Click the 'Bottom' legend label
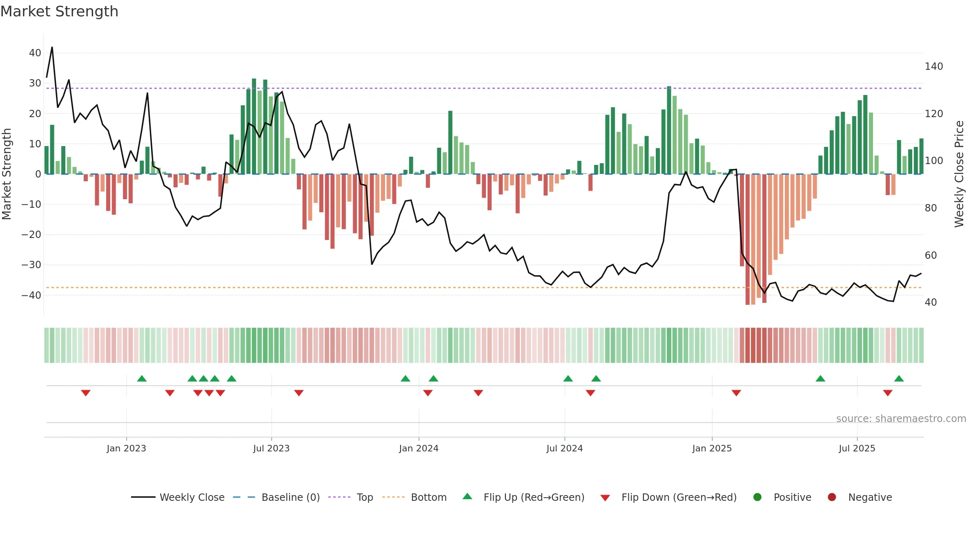 coord(429,497)
